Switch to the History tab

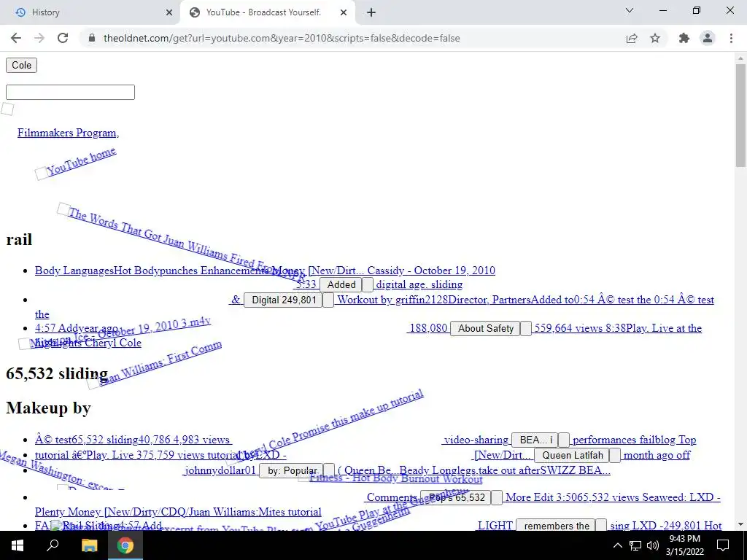90,12
